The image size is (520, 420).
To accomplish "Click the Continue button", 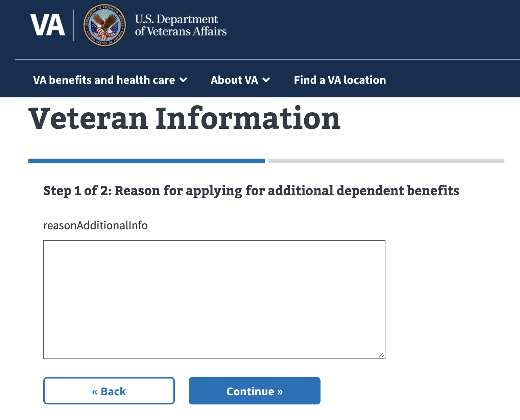I will [254, 391].
